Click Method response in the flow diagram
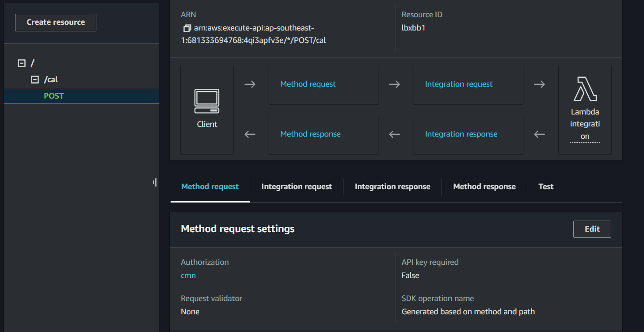This screenshot has height=332, width=644. pyautogui.click(x=310, y=134)
